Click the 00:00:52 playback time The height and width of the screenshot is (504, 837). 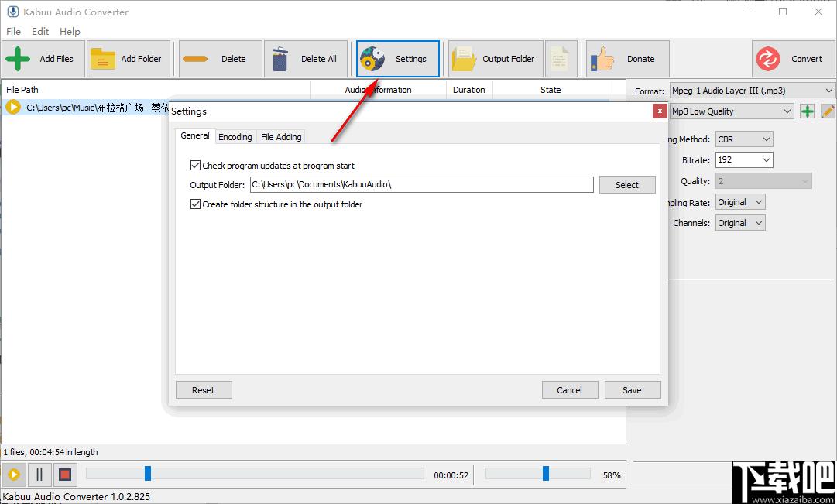[x=451, y=475]
